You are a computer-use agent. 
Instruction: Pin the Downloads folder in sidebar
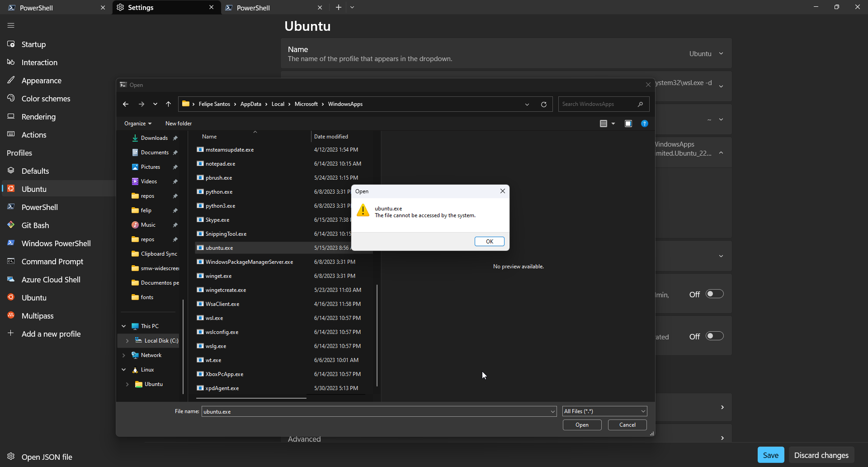176,138
